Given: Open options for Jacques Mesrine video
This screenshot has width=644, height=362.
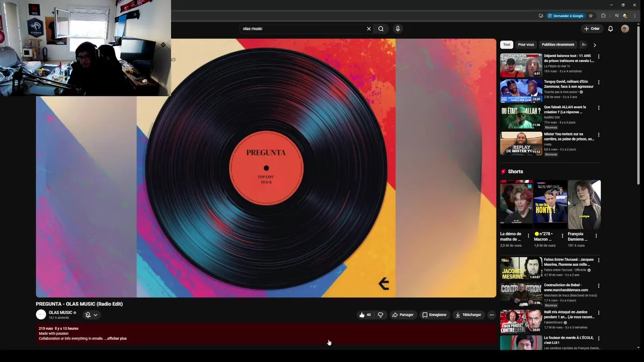Looking at the screenshot, I should coord(599,260).
